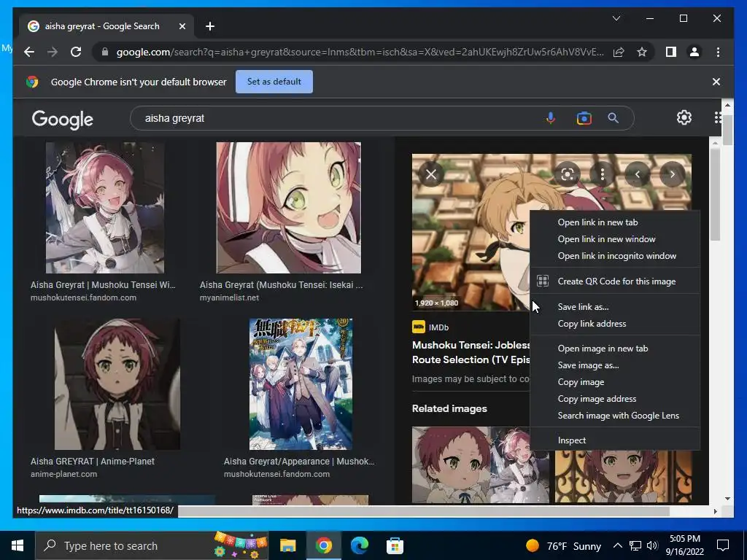Click taskbar Type here to search box
The width and height of the screenshot is (747, 560).
(x=152, y=545)
